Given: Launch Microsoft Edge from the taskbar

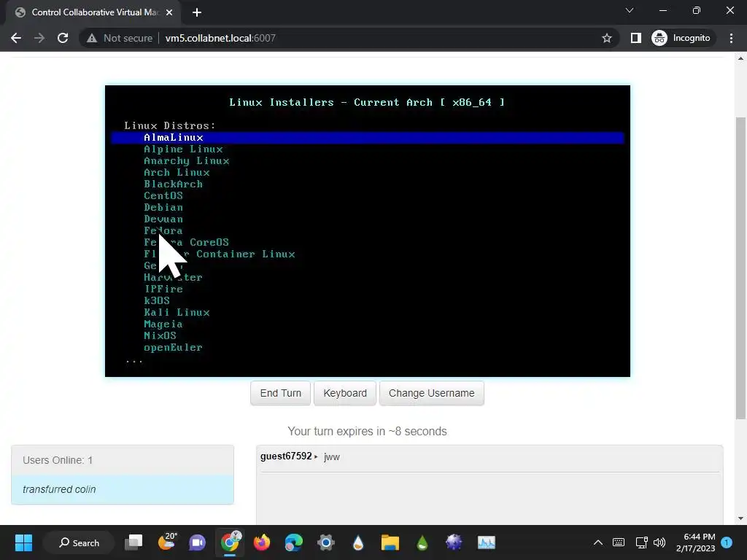Looking at the screenshot, I should pos(294,542).
